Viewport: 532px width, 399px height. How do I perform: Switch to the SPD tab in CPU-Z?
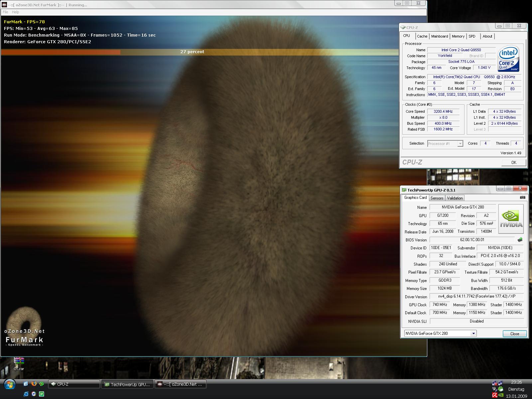coord(472,36)
